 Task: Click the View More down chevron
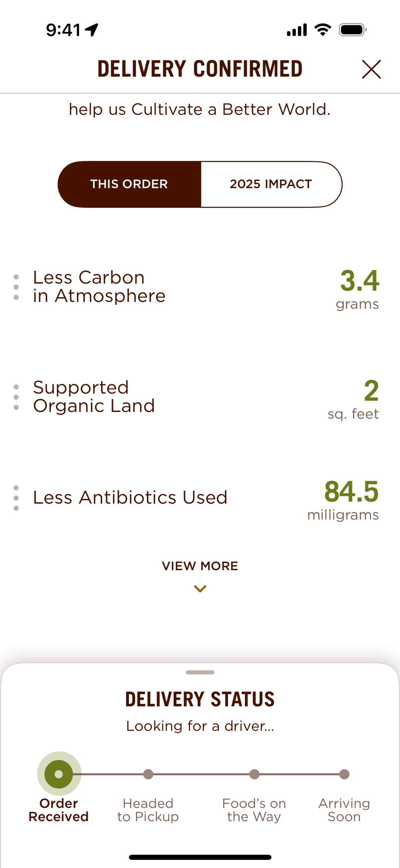coord(200,589)
